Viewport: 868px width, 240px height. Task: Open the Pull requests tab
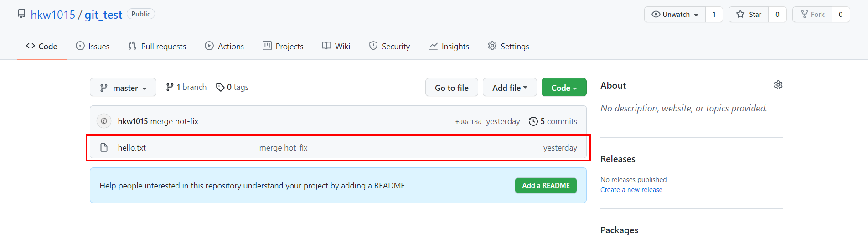[157, 46]
